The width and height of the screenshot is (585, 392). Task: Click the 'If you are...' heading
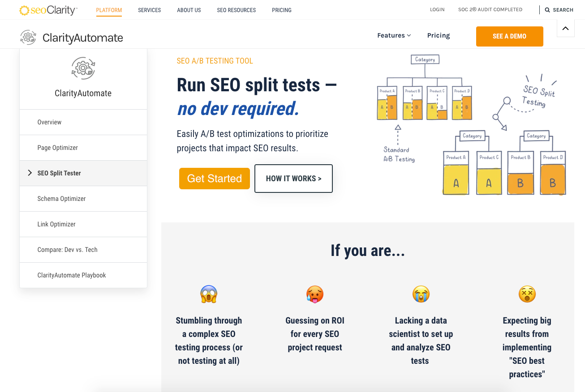click(368, 251)
